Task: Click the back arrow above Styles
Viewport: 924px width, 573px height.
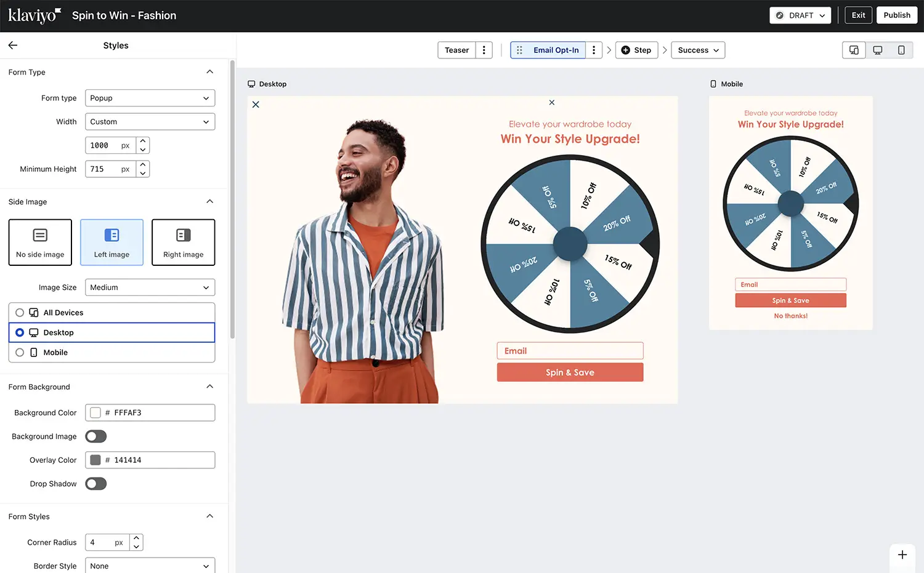Action: tap(12, 45)
